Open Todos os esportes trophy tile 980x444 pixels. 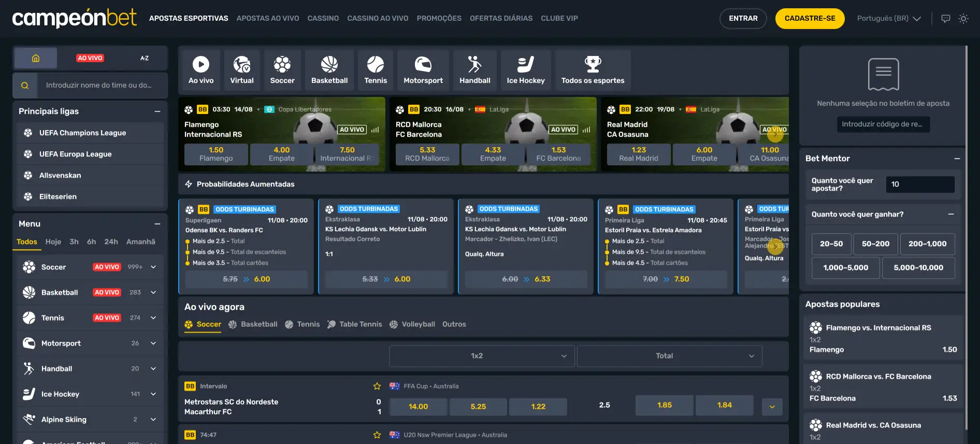point(593,70)
